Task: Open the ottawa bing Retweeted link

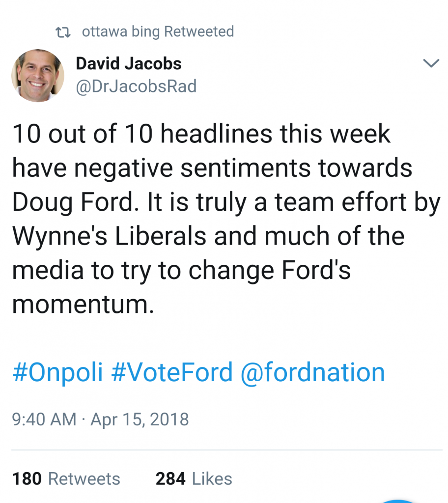Action: (x=158, y=32)
